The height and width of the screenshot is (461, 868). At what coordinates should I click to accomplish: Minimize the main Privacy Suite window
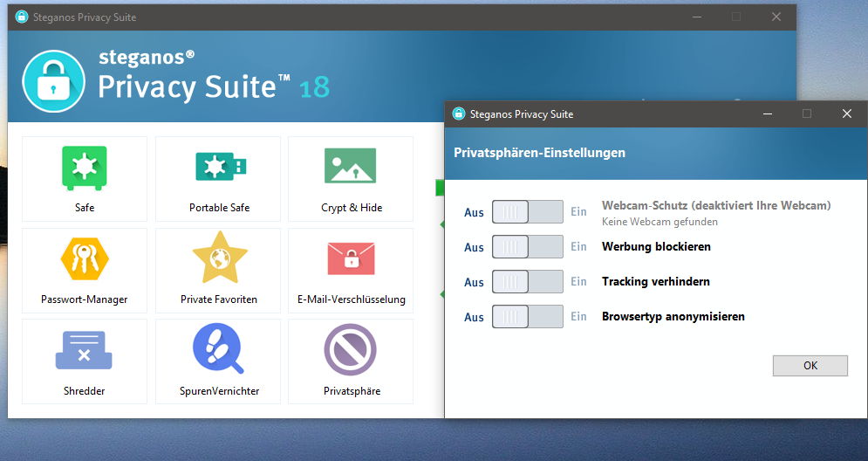click(x=697, y=17)
